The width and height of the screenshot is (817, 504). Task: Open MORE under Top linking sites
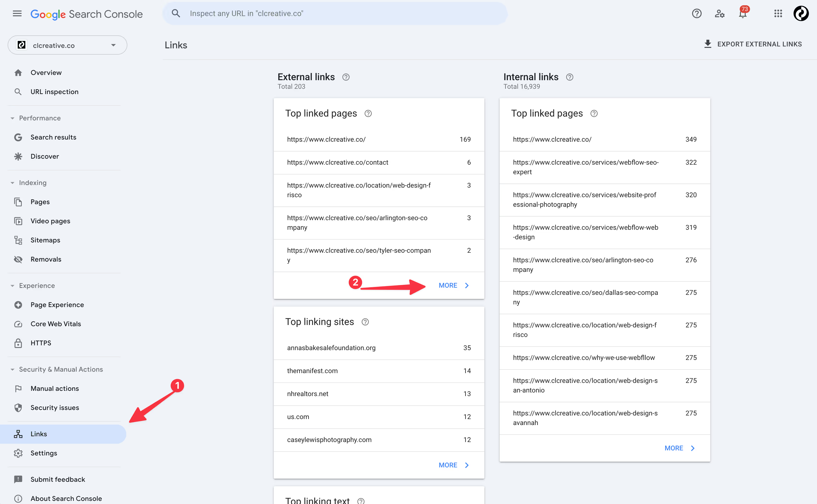tap(454, 465)
